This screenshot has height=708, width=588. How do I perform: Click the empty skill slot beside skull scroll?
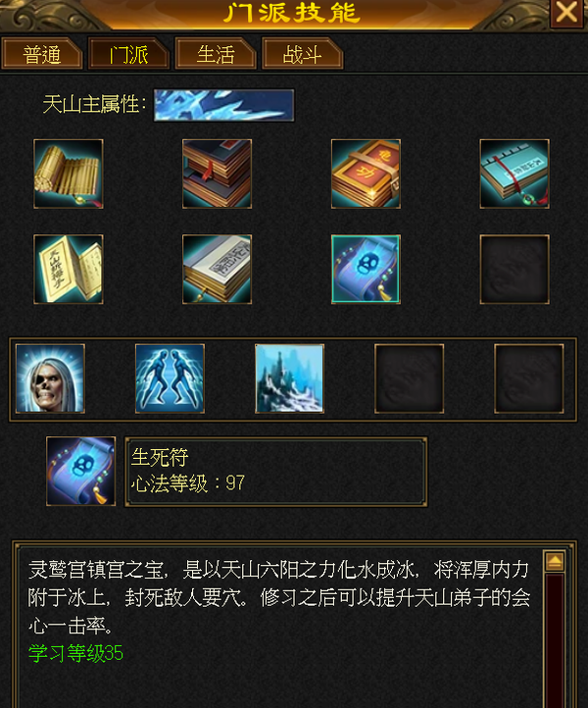(x=514, y=269)
